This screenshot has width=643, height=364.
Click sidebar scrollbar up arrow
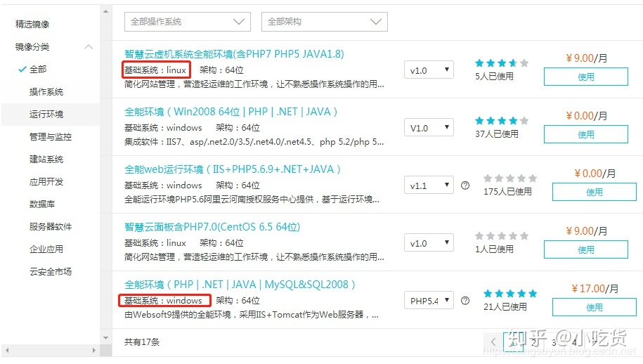[x=106, y=11]
